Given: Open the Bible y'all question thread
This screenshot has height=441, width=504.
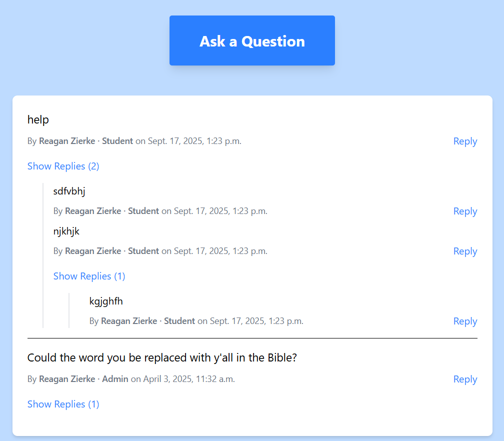Looking at the screenshot, I should [x=162, y=357].
